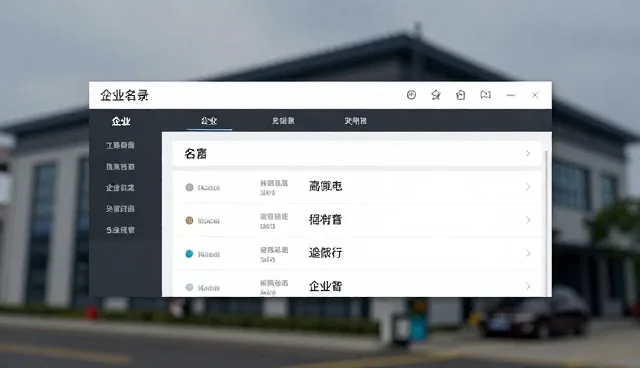This screenshot has width=640, height=368.
Task: Expand the 名 header row chevron
Action: click(x=528, y=153)
